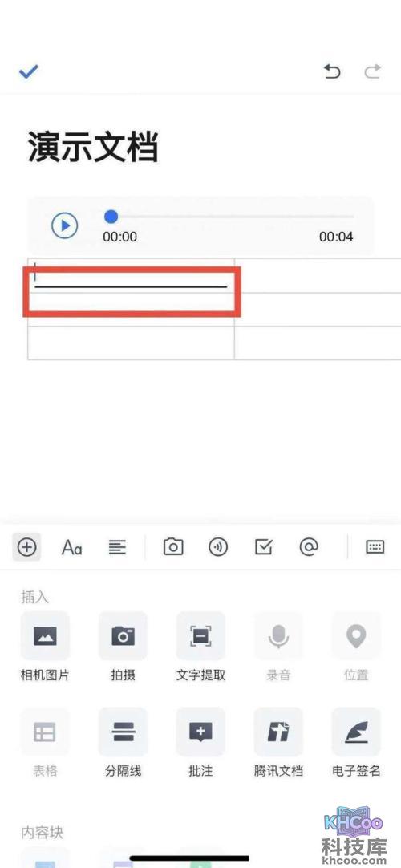
Task: Insert an @ mention
Action: click(x=309, y=547)
